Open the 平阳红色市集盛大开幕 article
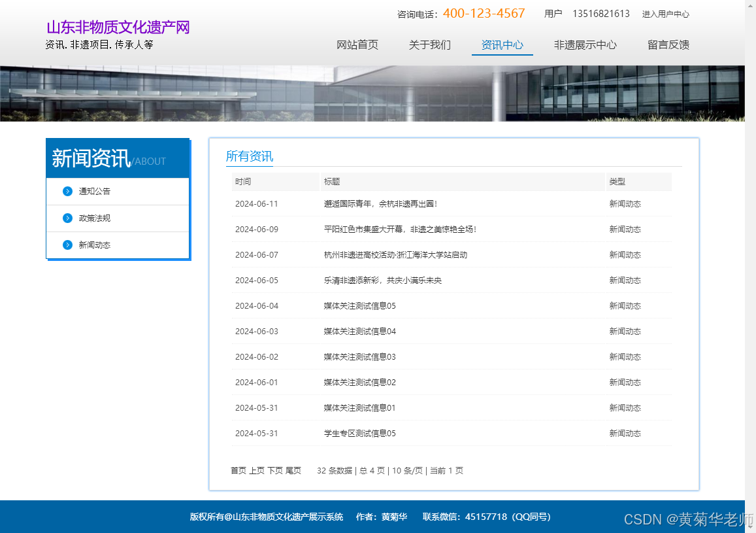 399,229
